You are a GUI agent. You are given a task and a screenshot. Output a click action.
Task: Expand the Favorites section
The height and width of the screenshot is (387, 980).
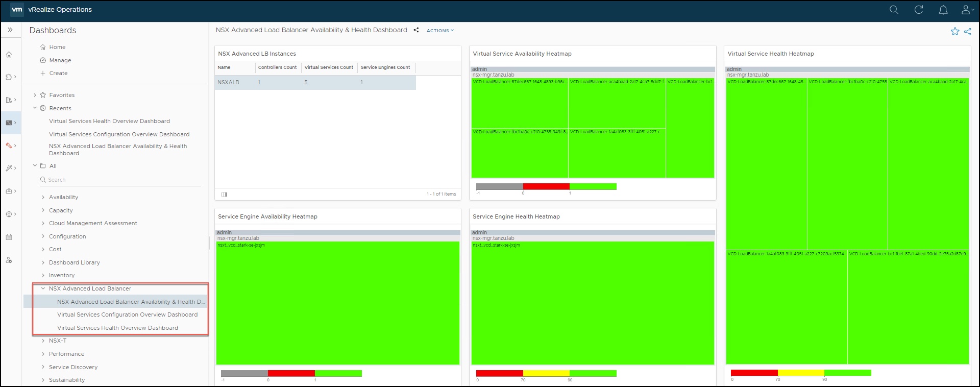click(35, 95)
